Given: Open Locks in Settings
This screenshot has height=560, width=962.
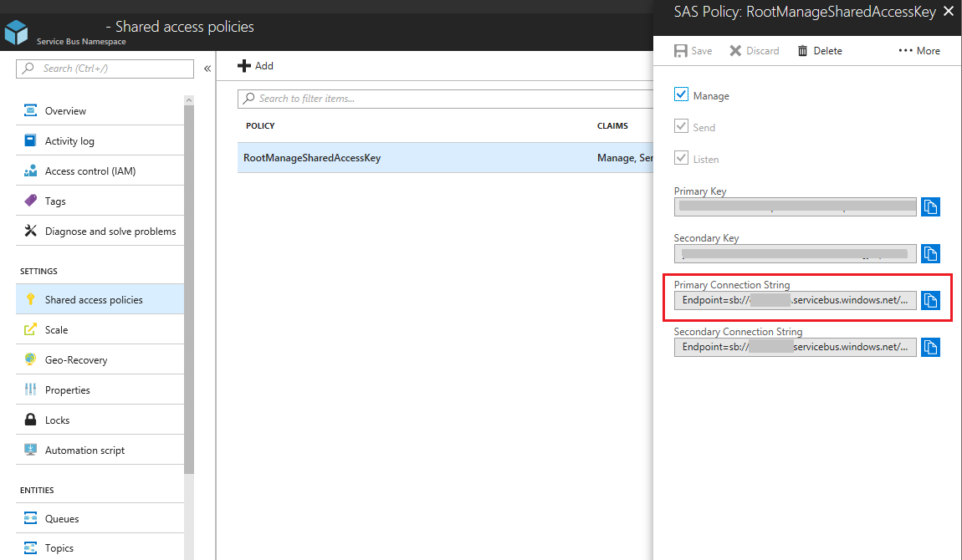Looking at the screenshot, I should [100, 419].
